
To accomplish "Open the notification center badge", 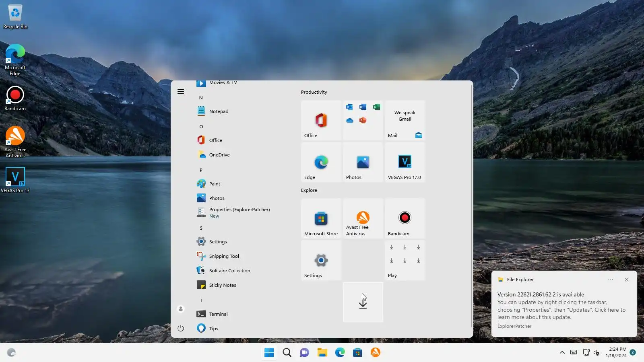I will point(633,352).
